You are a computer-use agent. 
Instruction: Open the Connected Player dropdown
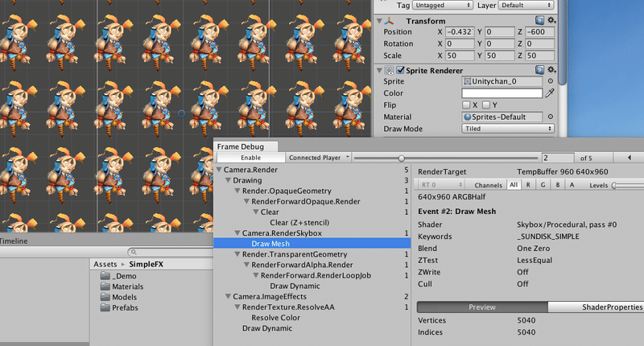coord(318,158)
